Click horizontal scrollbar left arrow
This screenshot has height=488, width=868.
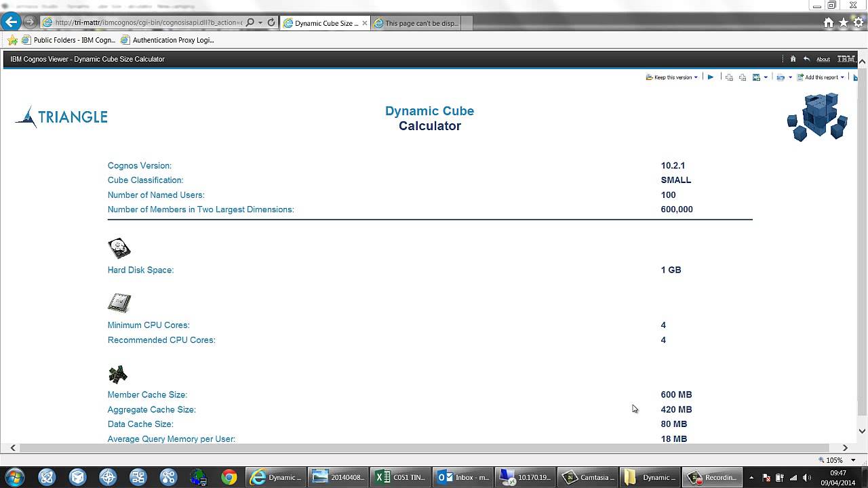(x=12, y=447)
